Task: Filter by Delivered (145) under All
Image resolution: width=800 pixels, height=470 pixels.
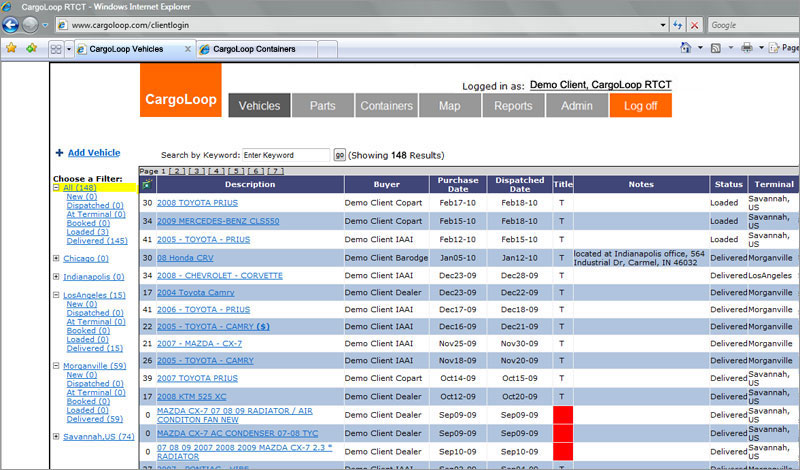Action: pyautogui.click(x=97, y=241)
